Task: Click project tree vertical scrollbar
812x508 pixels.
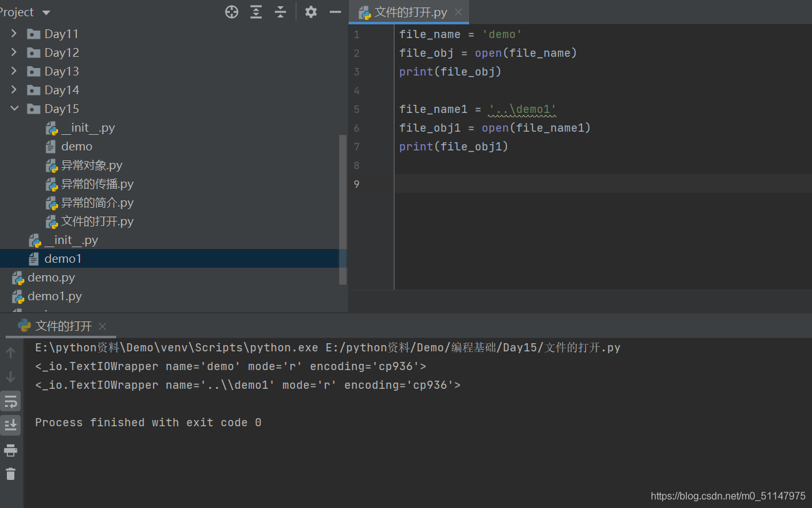Action: [342, 209]
